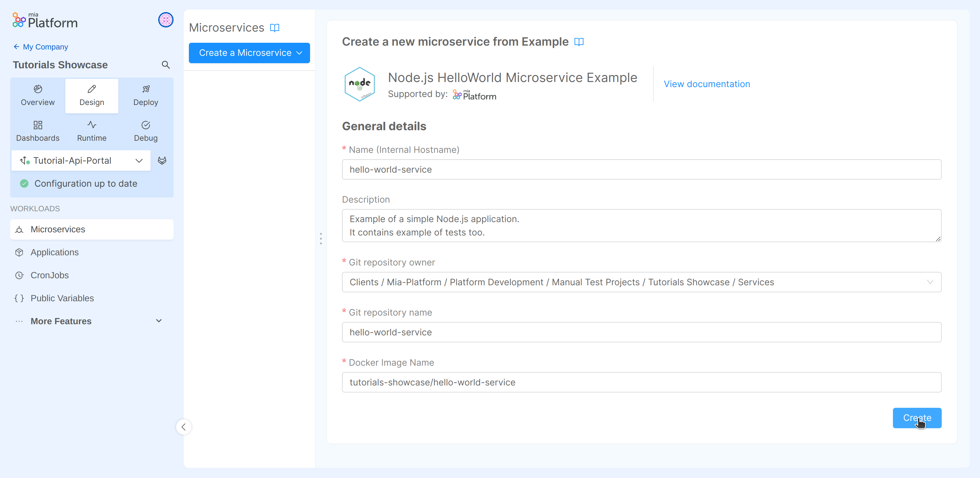Open the View documentation link
The width and height of the screenshot is (980, 478).
coord(707,84)
